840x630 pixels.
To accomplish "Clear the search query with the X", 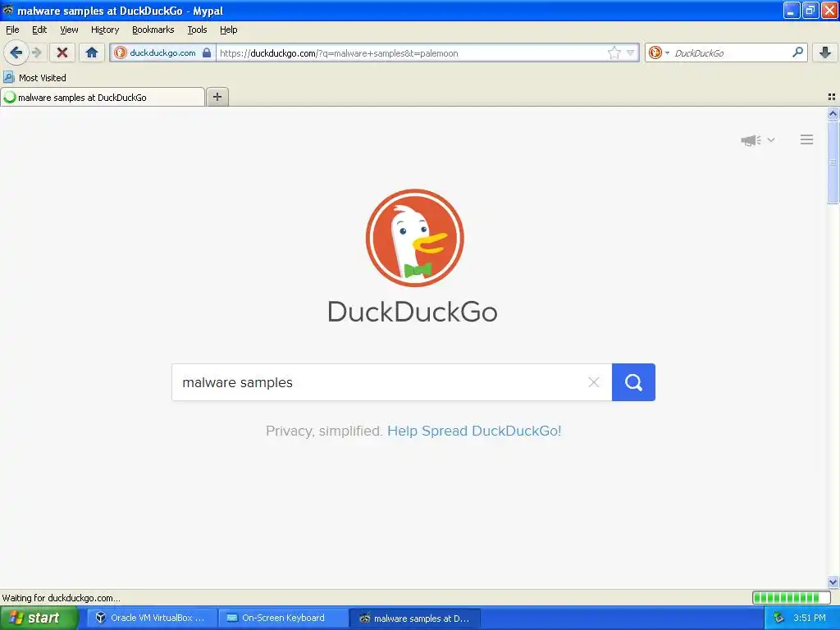I will point(594,382).
